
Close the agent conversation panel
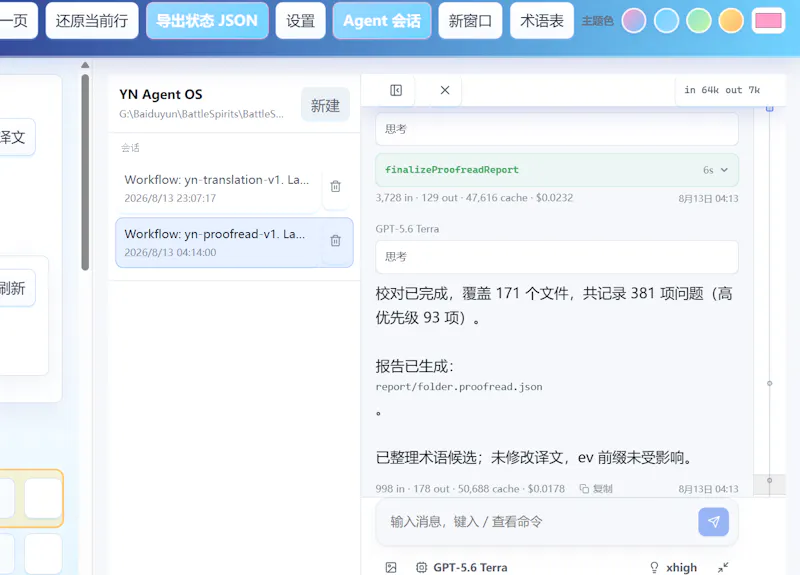pos(445,90)
